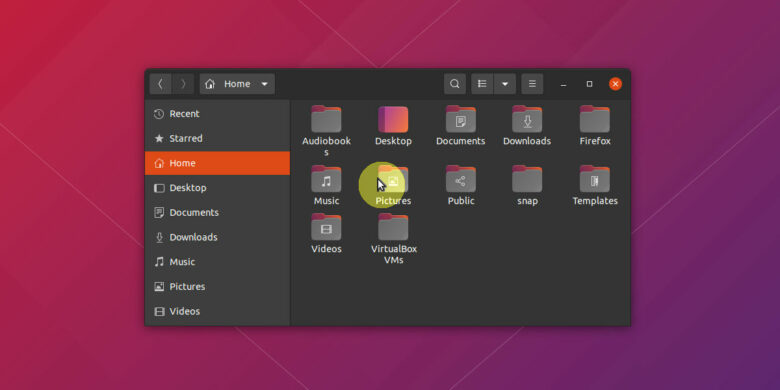Viewport: 780px width, 390px height.
Task: Select the Public folder icon
Action: [x=461, y=179]
